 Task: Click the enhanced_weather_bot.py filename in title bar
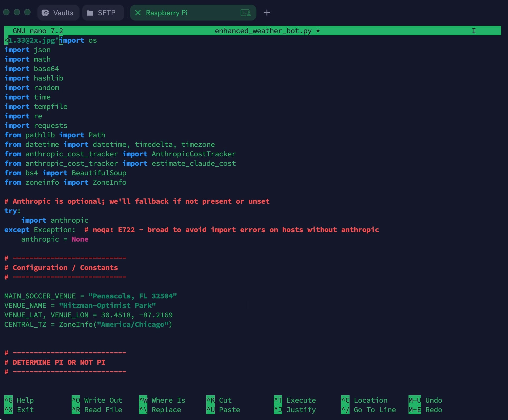[263, 31]
